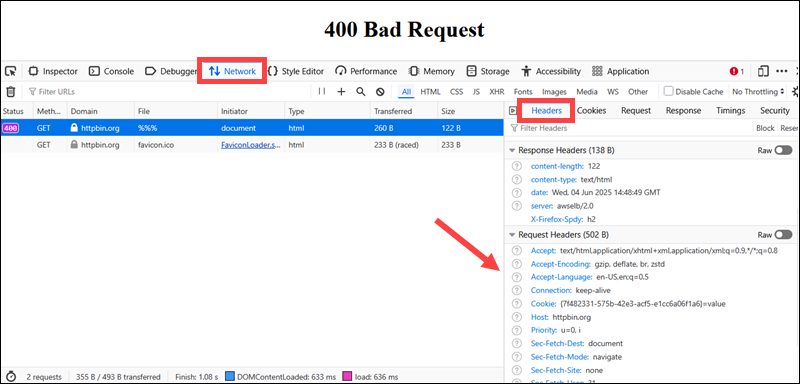The height and width of the screenshot is (384, 800).
Task: Enable the Disable Cache checkbox
Action: [x=668, y=91]
